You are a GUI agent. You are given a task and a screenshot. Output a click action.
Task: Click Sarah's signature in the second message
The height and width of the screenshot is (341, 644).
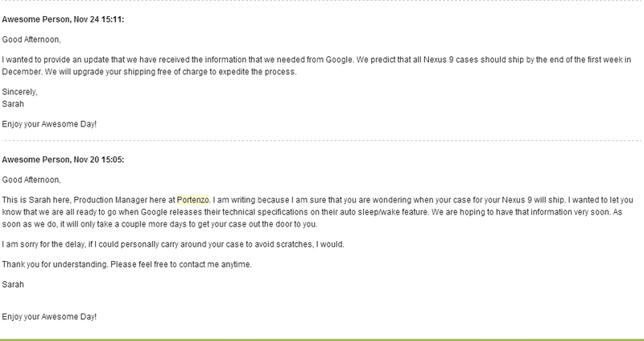pyautogui.click(x=13, y=285)
